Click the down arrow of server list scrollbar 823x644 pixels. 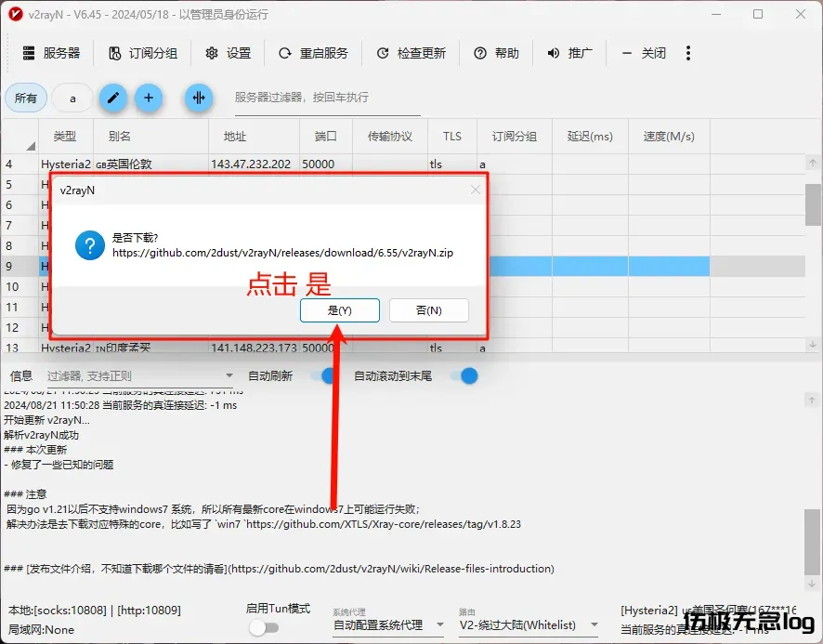(813, 345)
